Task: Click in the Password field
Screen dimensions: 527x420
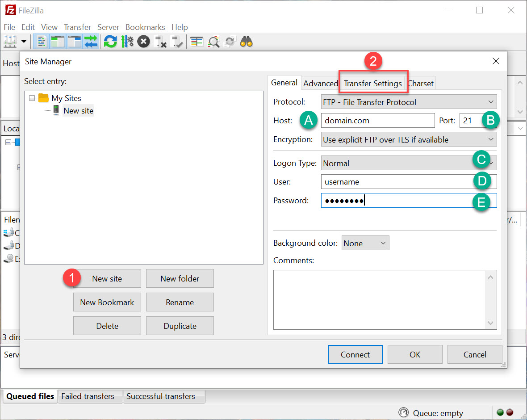Action: tap(409, 201)
